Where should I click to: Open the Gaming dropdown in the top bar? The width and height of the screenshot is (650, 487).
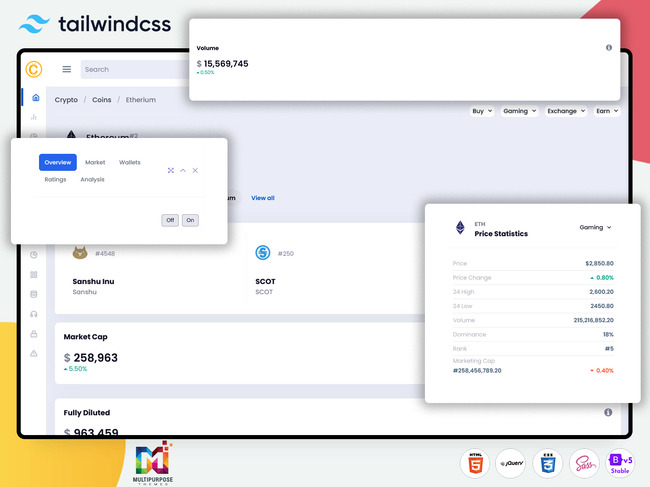[x=519, y=111]
